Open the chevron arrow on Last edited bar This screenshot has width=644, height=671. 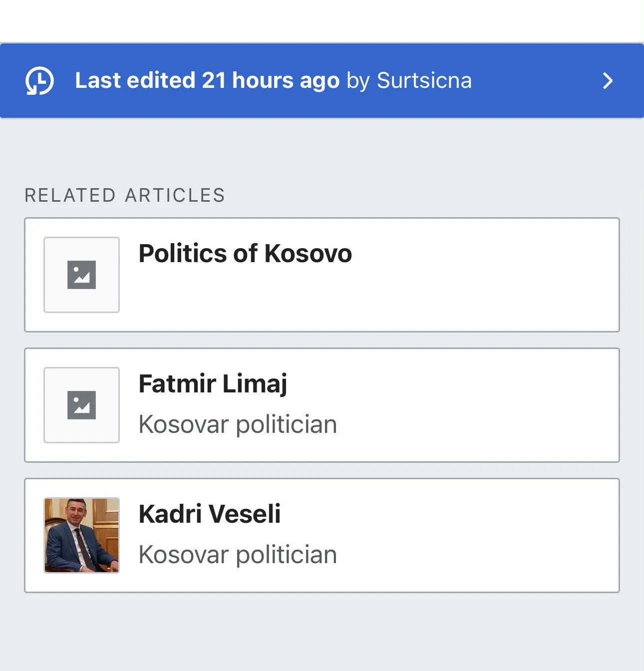608,80
